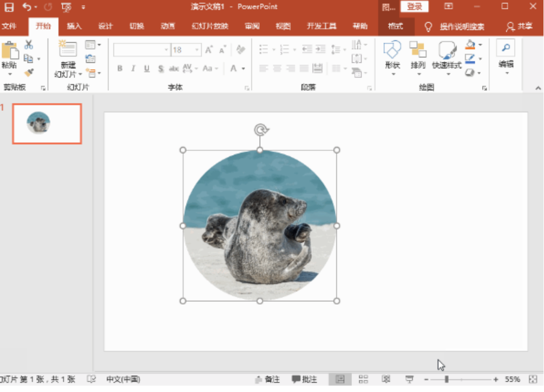The width and height of the screenshot is (544, 392).
Task: Toggle the Notes (备注) pane
Action: (x=268, y=379)
